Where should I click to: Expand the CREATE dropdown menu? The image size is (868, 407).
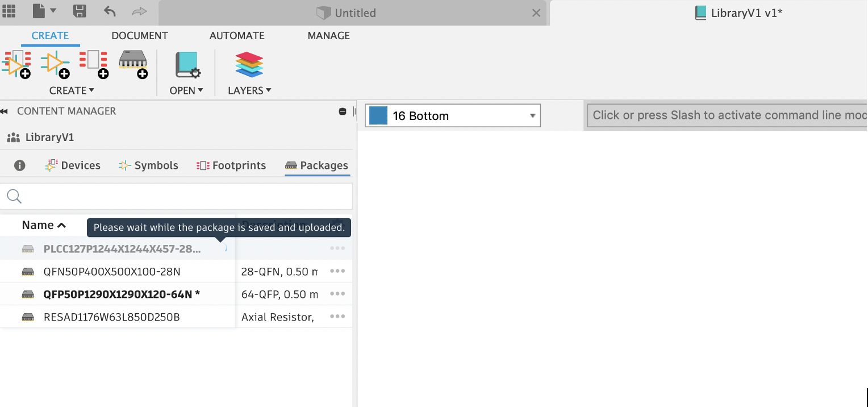pyautogui.click(x=72, y=90)
